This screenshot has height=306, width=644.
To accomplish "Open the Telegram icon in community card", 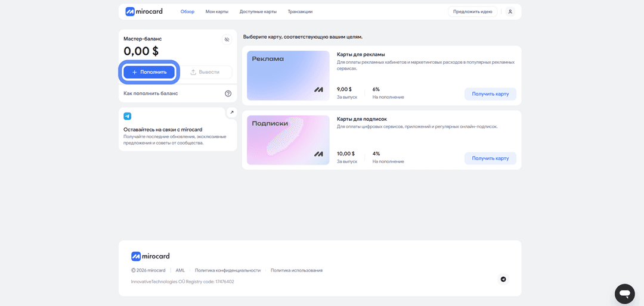I will (x=128, y=116).
